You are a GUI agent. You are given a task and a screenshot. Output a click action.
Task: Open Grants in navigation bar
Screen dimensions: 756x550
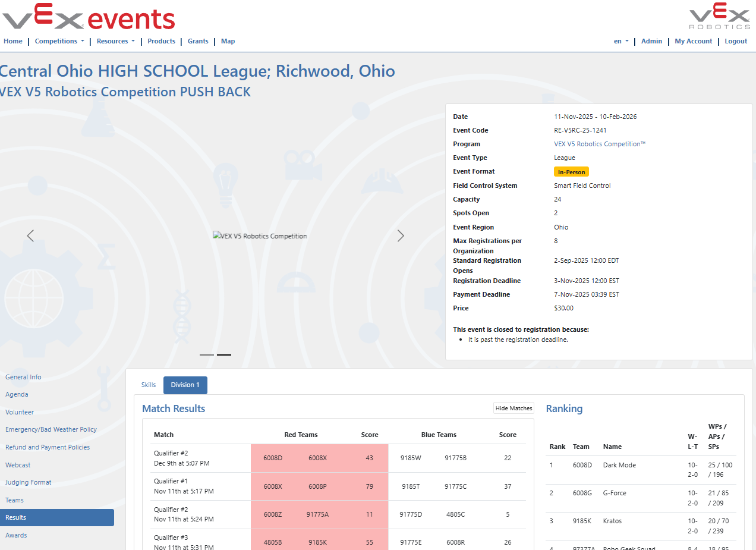tap(198, 41)
